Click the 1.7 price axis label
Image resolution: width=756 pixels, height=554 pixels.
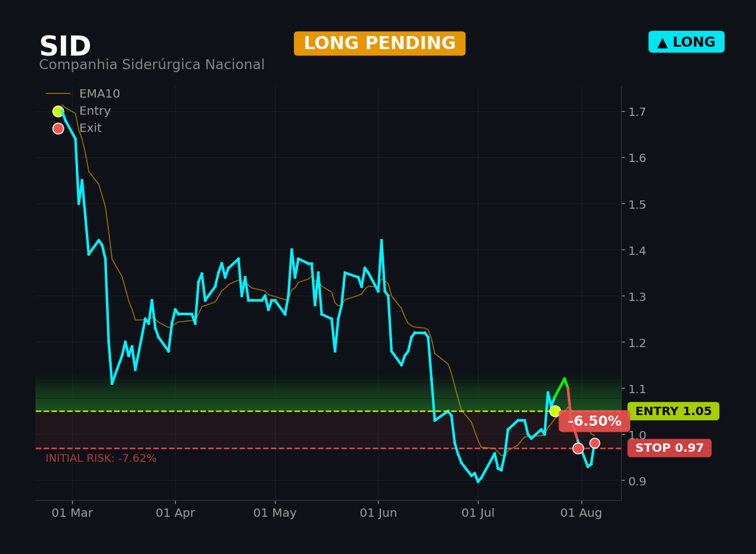pos(637,112)
